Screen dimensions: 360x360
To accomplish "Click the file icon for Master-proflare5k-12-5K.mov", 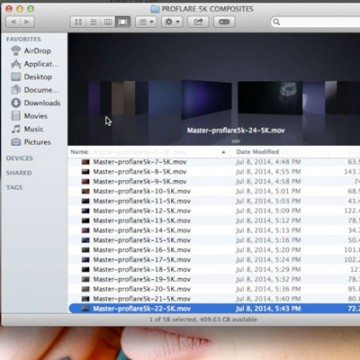I will point(86,211).
